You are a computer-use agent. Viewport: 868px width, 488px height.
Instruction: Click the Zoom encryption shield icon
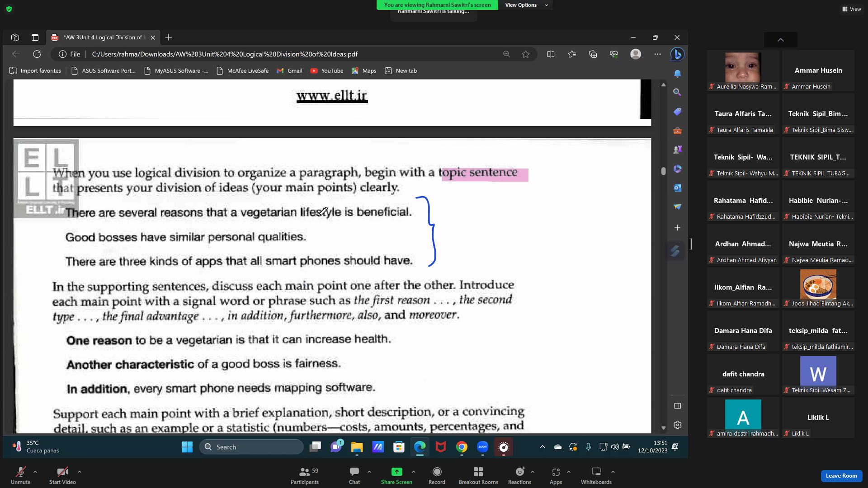click(x=9, y=9)
